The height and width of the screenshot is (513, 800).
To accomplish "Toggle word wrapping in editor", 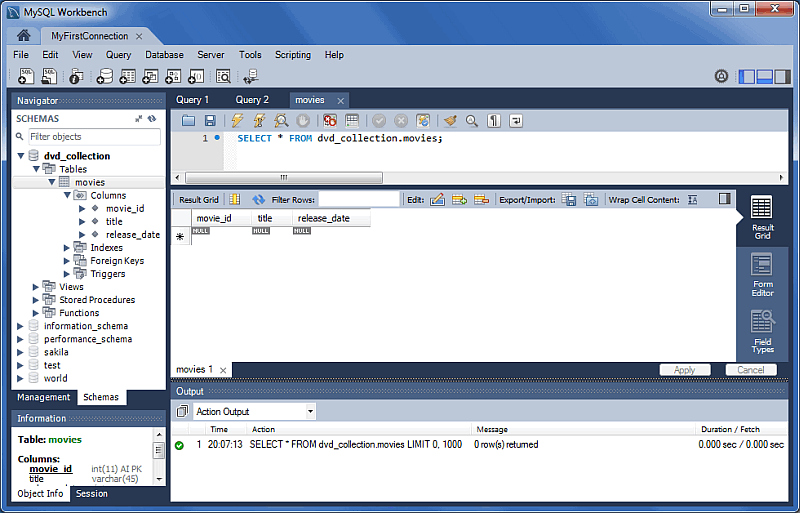I will pyautogui.click(x=516, y=120).
